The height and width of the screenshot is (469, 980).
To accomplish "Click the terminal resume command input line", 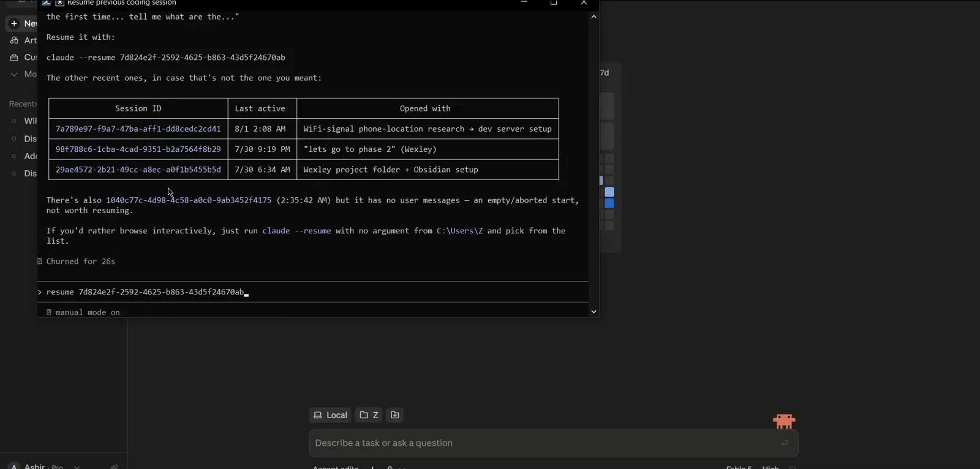I will [x=313, y=292].
